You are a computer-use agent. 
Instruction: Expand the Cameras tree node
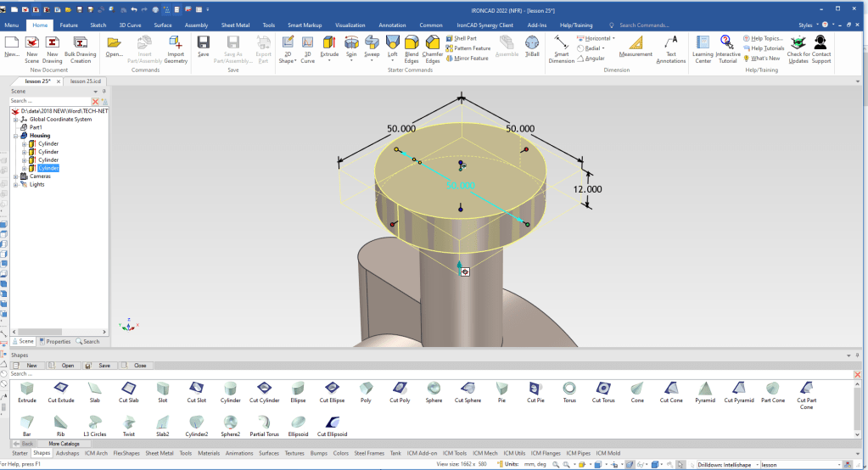tap(15, 176)
